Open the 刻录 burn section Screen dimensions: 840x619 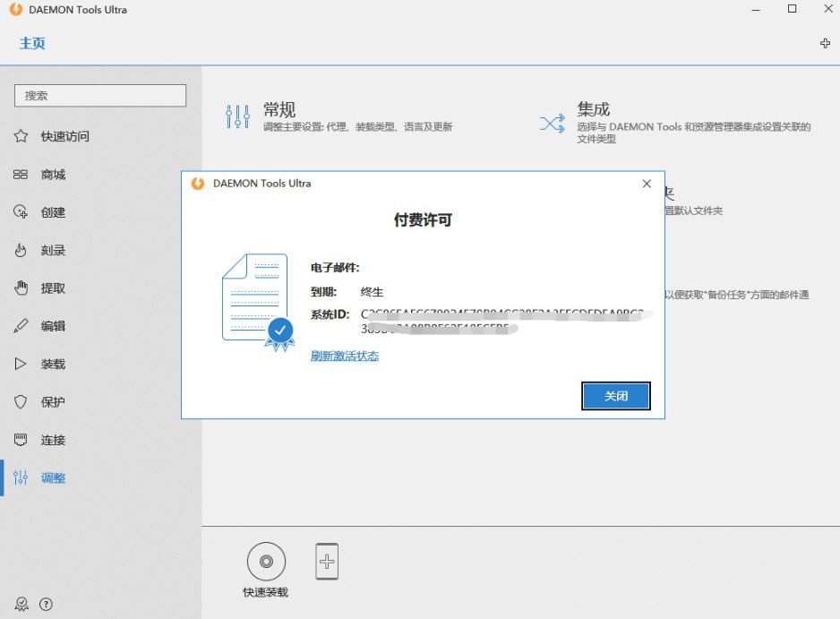click(x=53, y=250)
